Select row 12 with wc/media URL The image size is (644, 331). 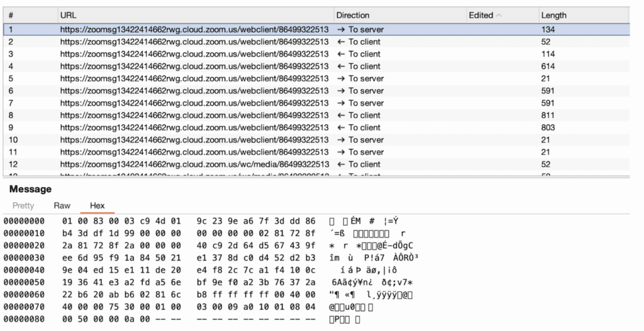click(x=316, y=165)
